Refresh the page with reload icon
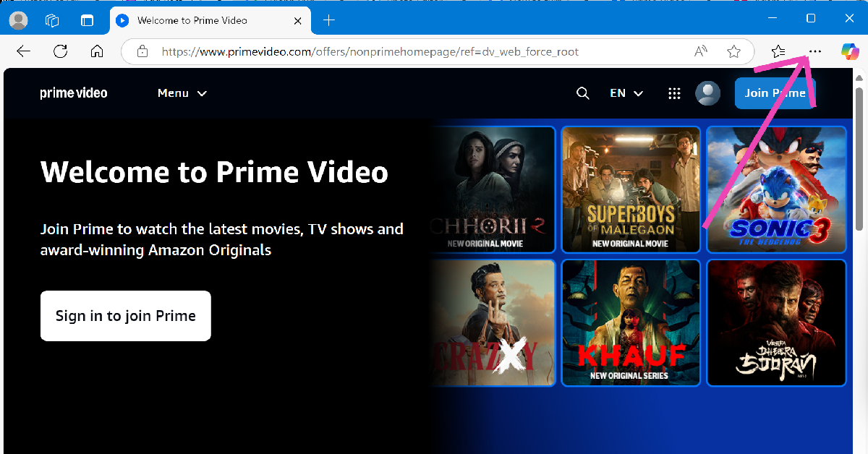The height and width of the screenshot is (454, 868). coord(60,51)
